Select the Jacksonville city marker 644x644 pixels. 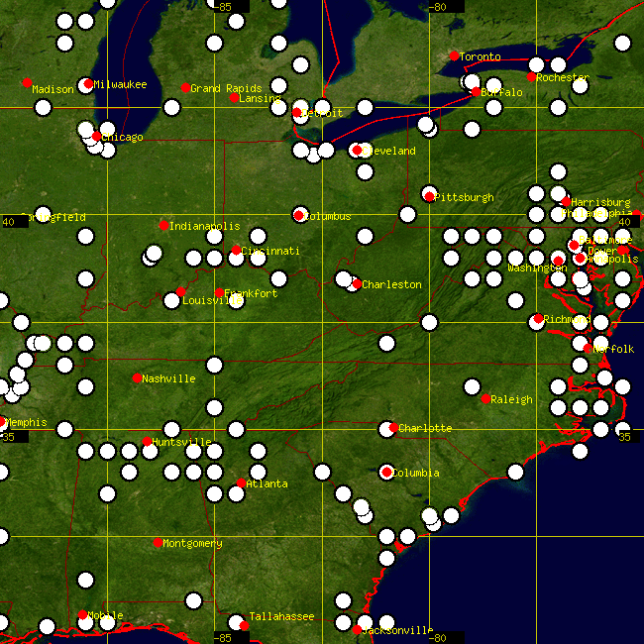pyautogui.click(x=357, y=629)
